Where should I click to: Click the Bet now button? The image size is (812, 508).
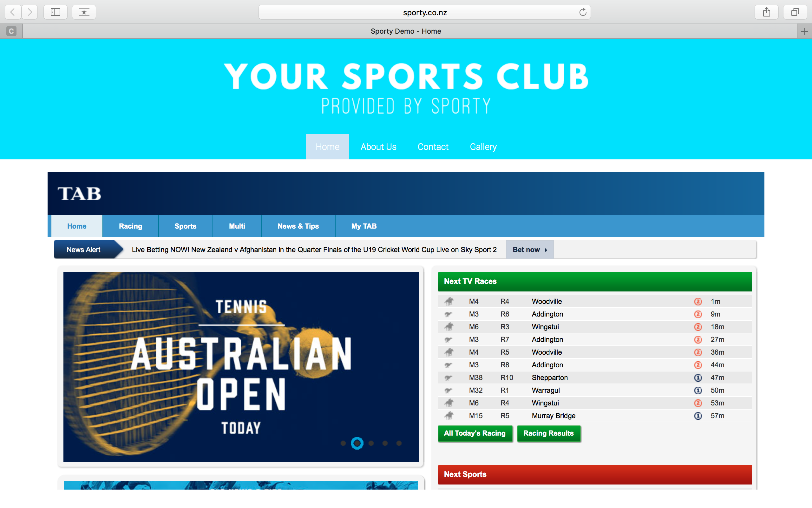529,250
